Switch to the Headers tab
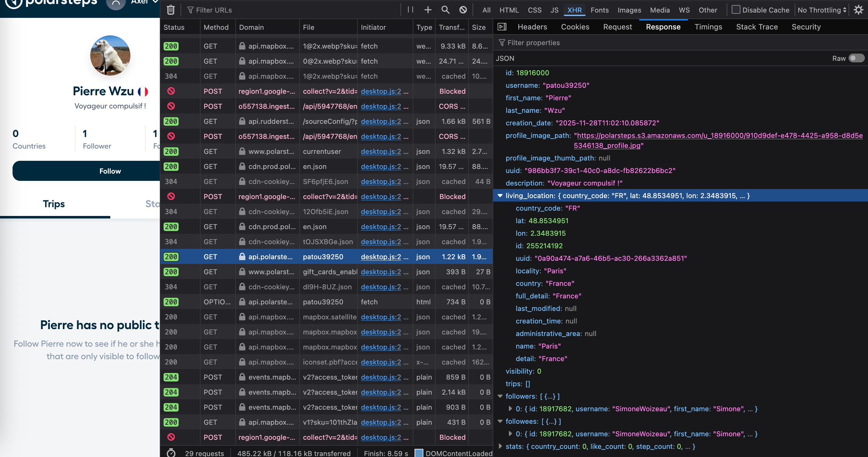Viewport: 868px width, 457px height. click(532, 27)
